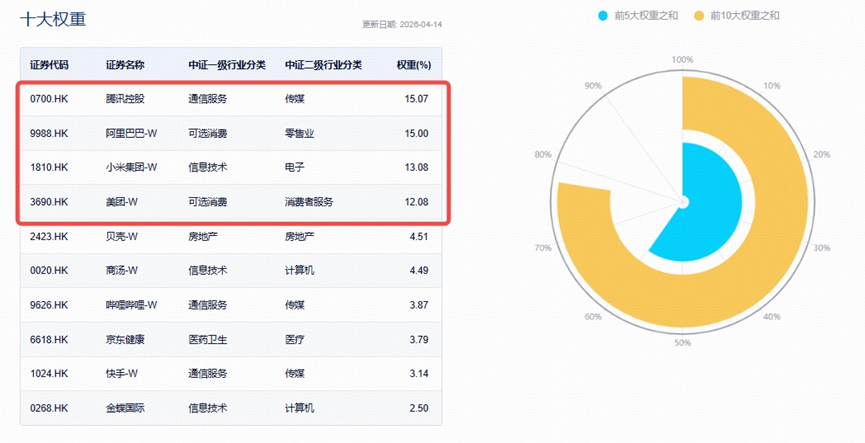Click the blue legend dot
The height and width of the screenshot is (443, 865).
[x=603, y=15]
